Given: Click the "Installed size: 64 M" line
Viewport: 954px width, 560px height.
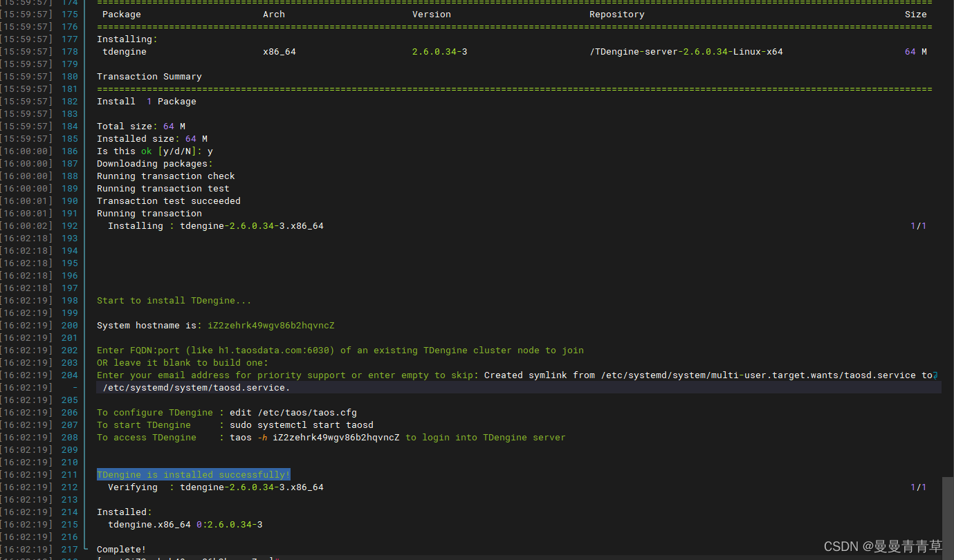Looking at the screenshot, I should coord(152,139).
